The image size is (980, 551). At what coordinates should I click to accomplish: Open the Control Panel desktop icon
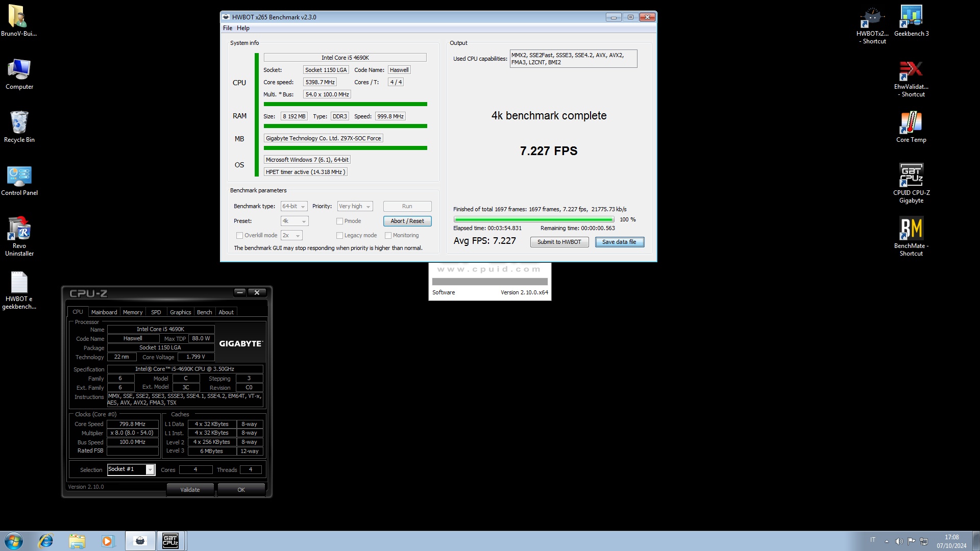pyautogui.click(x=19, y=180)
